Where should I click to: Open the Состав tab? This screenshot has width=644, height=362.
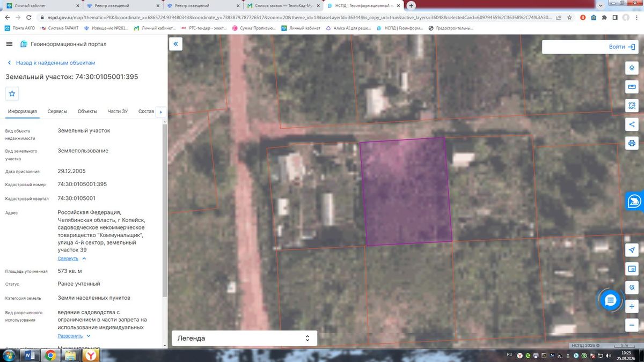pos(146,112)
